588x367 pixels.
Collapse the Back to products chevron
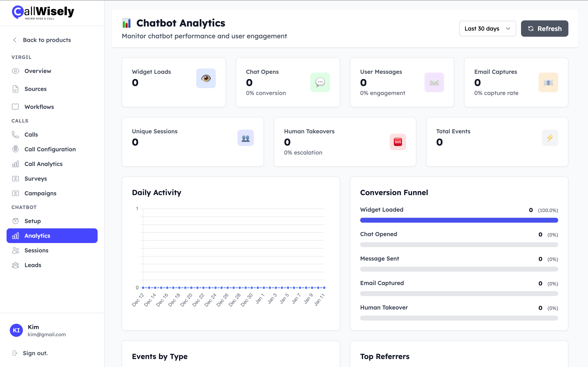15,40
